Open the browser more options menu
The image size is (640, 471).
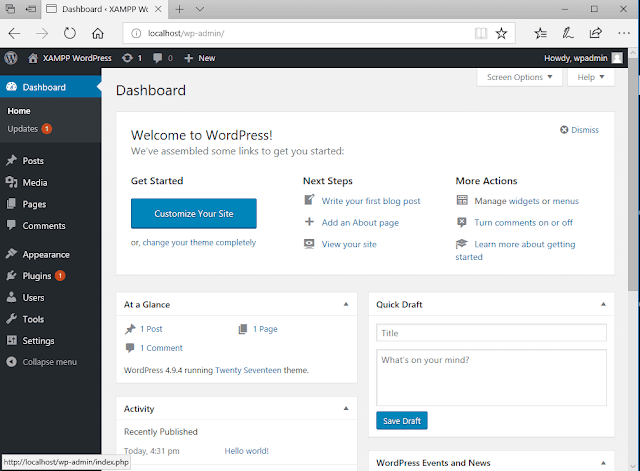(x=624, y=33)
